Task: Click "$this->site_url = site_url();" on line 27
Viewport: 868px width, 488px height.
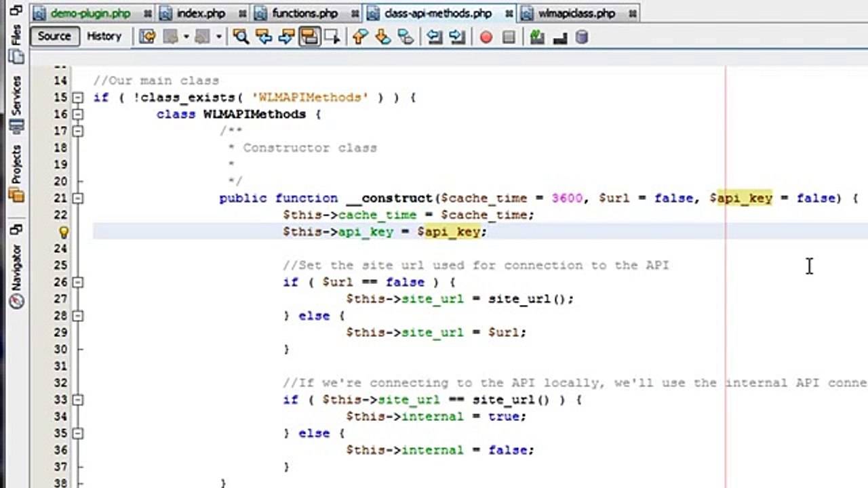Action: (x=460, y=299)
